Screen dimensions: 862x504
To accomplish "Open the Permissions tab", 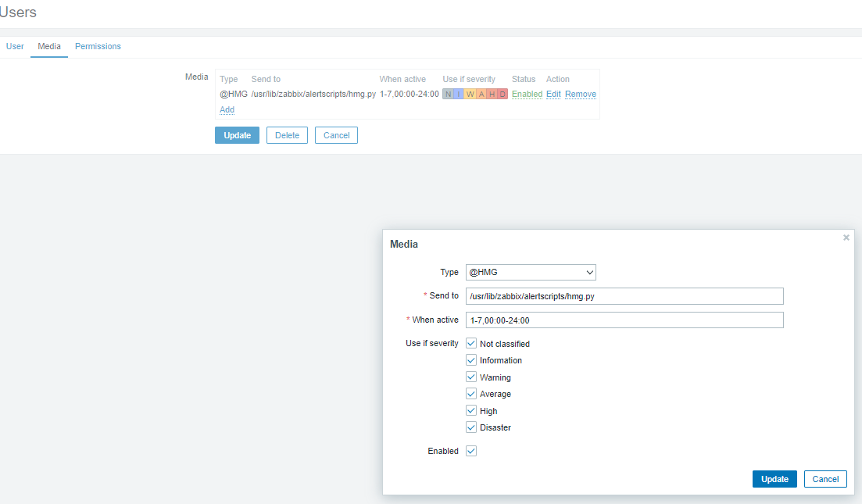I will click(x=98, y=46).
